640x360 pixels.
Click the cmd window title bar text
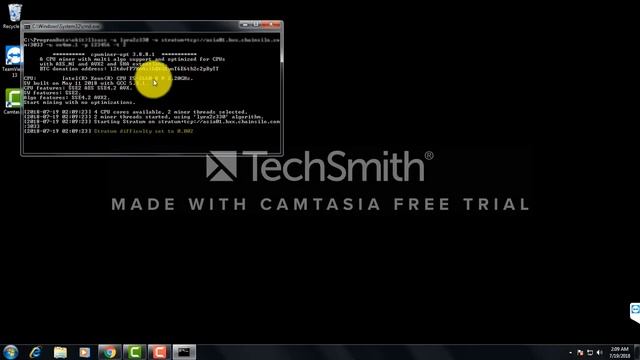point(66,27)
